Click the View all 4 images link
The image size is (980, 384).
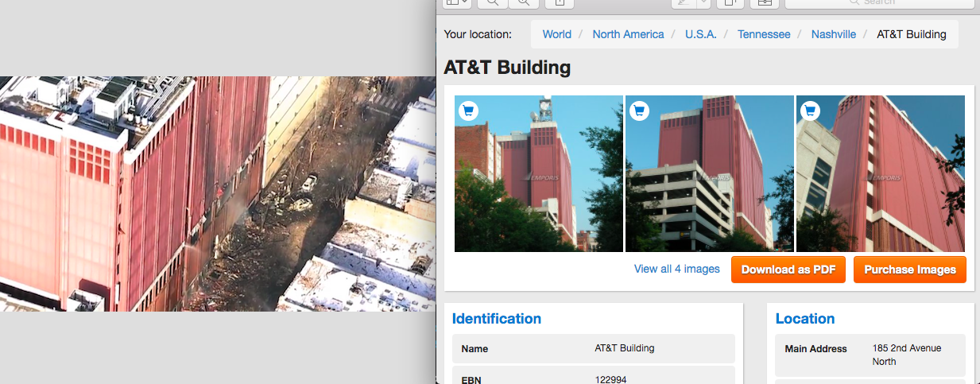(x=676, y=270)
